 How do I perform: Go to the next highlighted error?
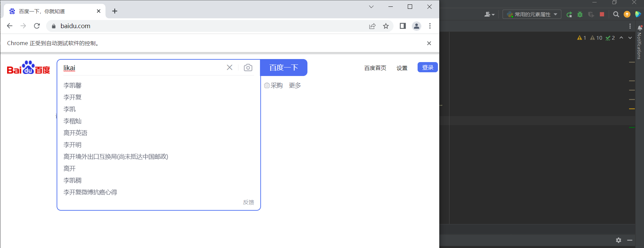(630, 38)
